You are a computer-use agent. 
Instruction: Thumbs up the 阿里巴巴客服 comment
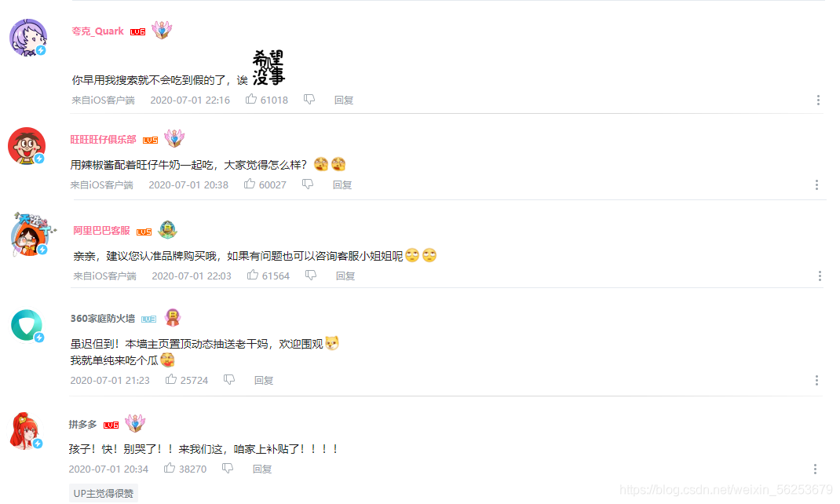pos(252,276)
